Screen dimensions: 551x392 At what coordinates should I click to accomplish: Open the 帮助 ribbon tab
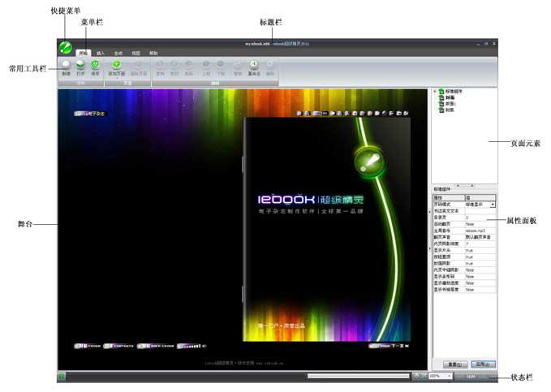click(x=153, y=53)
